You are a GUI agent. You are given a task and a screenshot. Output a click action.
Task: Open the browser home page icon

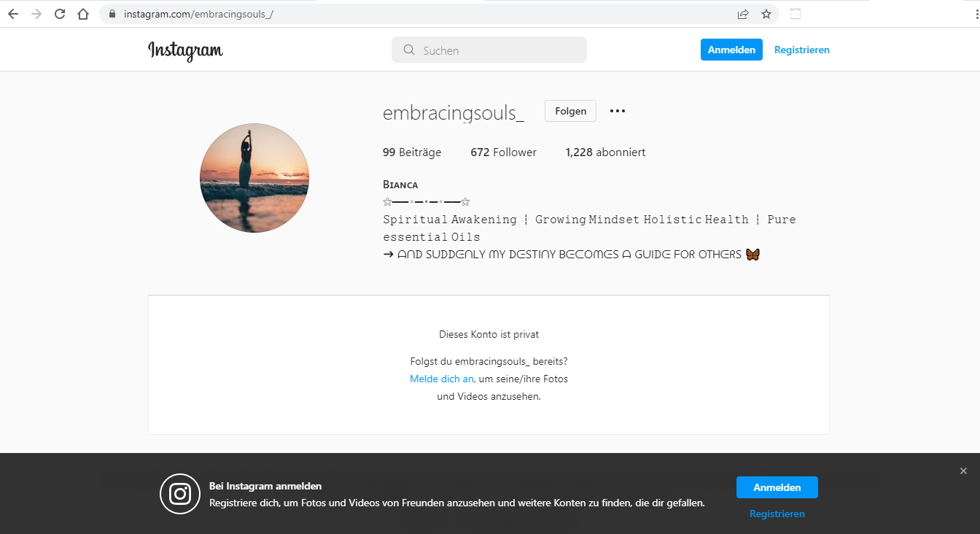(x=83, y=14)
